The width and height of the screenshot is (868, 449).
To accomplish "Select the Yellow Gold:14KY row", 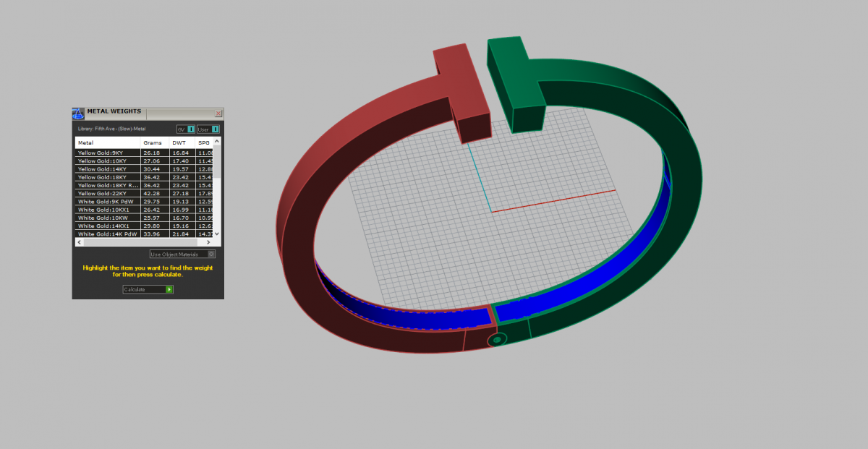I will pos(144,169).
